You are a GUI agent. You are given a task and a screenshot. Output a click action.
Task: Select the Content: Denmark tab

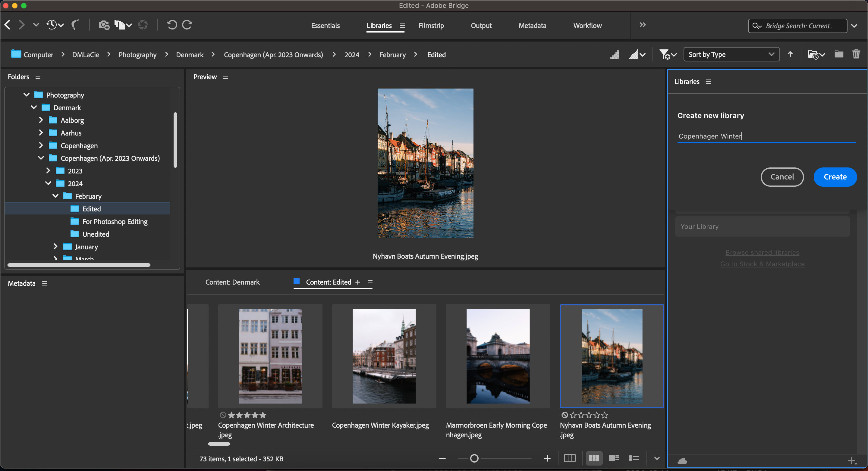232,282
